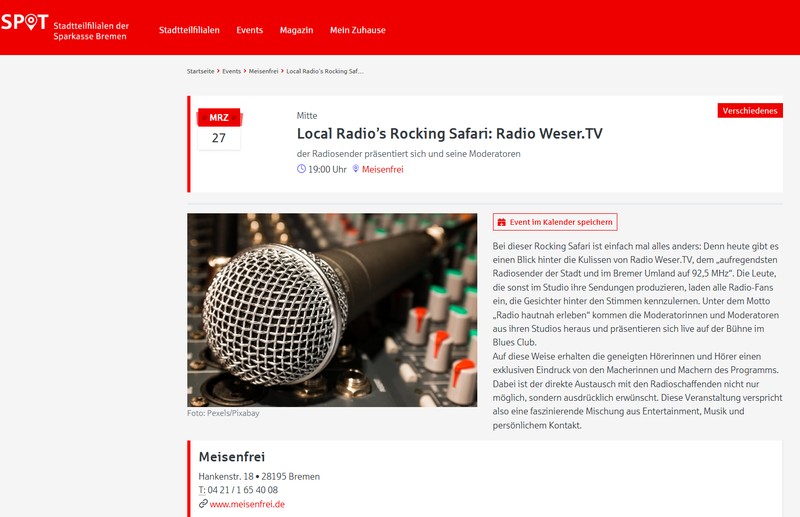Go to Startseite breadcrumb link

(201, 71)
